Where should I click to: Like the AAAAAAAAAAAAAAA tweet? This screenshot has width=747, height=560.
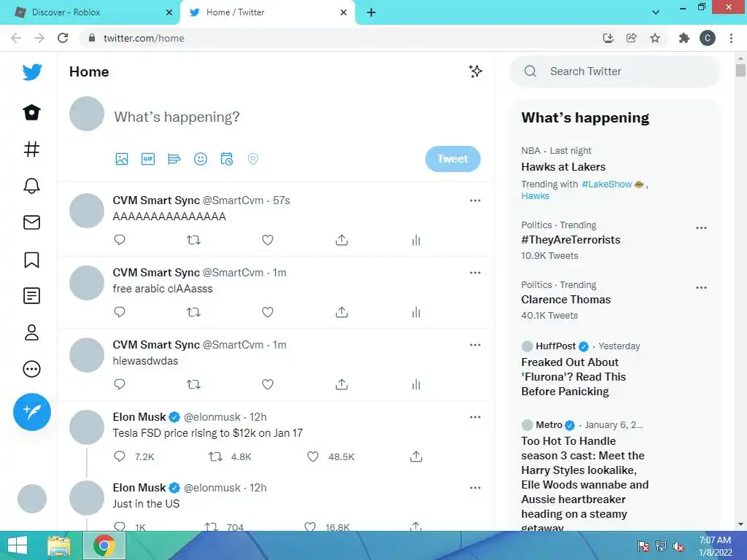tap(268, 240)
